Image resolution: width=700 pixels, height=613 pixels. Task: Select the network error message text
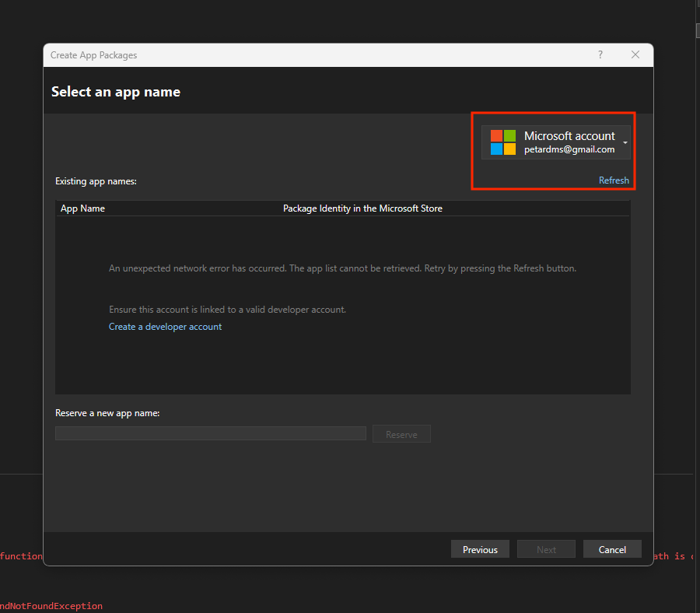(342, 268)
